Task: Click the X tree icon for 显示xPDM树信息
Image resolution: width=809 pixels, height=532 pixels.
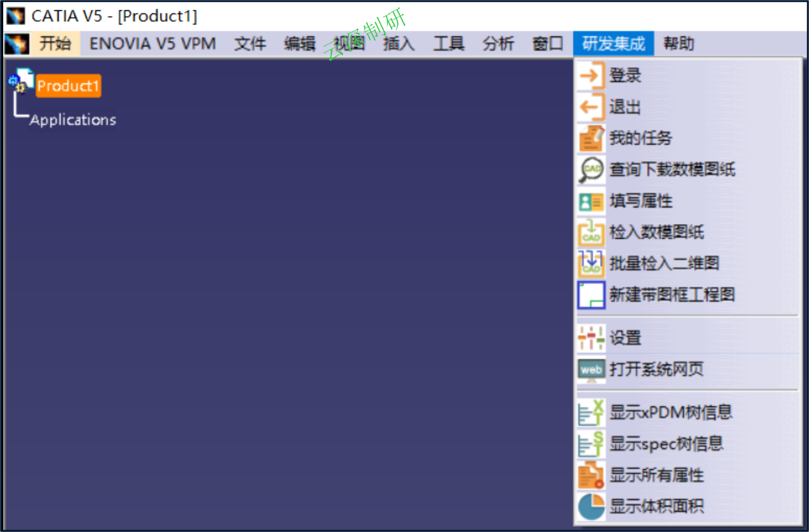Action: coord(591,412)
